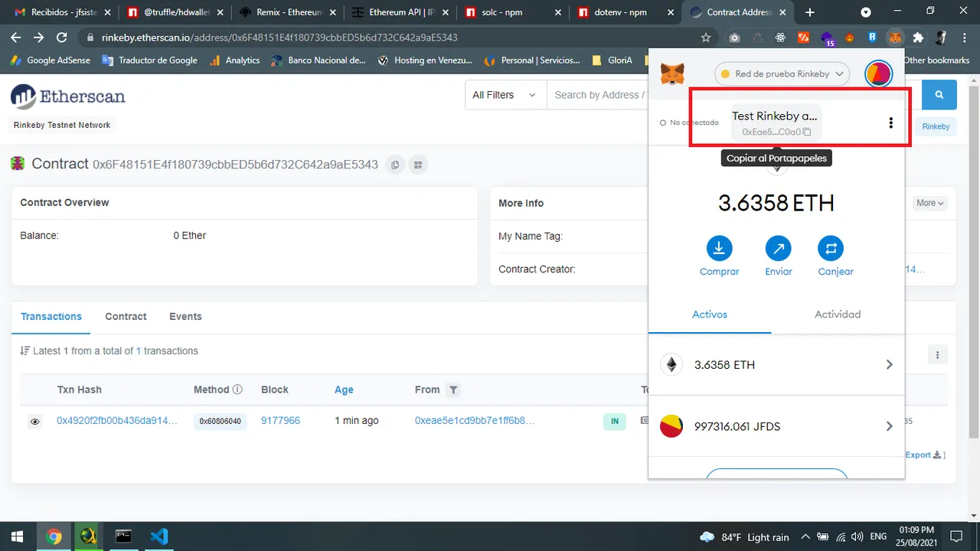Click the Etherscan search magnifier button
The height and width of the screenshot is (551, 980).
tap(939, 95)
